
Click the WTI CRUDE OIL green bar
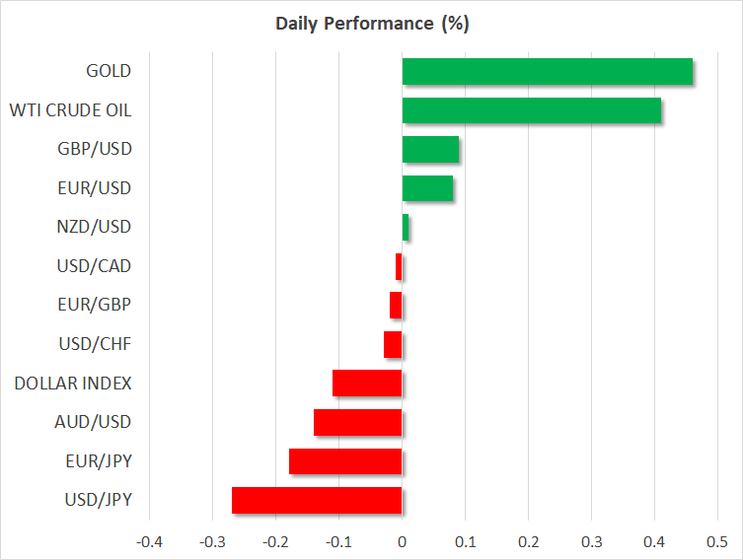point(531,110)
